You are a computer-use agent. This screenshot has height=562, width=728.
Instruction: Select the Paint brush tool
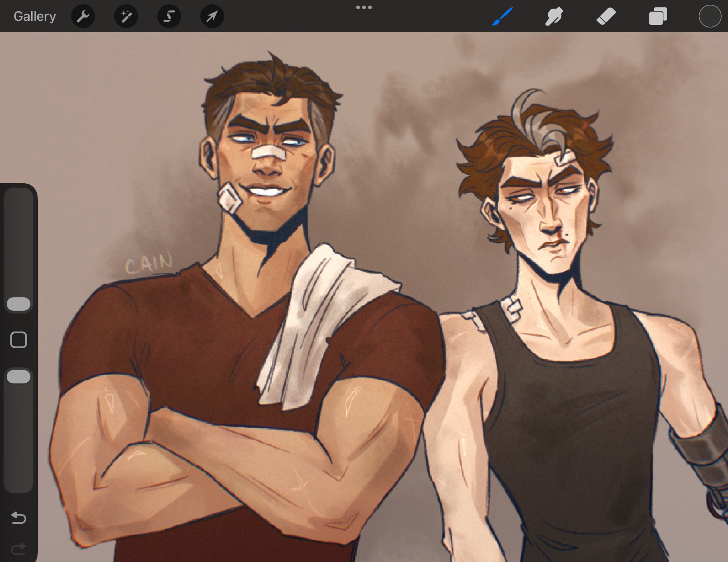coord(502,16)
